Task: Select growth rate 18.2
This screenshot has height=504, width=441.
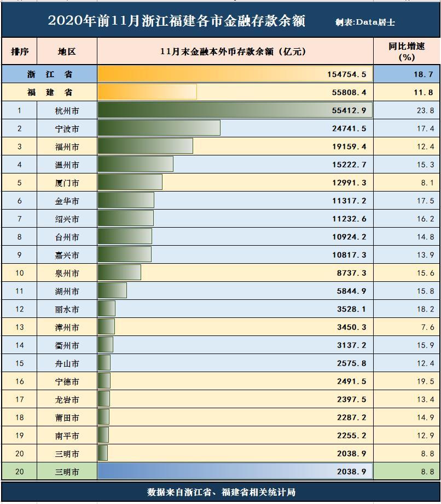Action: pos(425,309)
